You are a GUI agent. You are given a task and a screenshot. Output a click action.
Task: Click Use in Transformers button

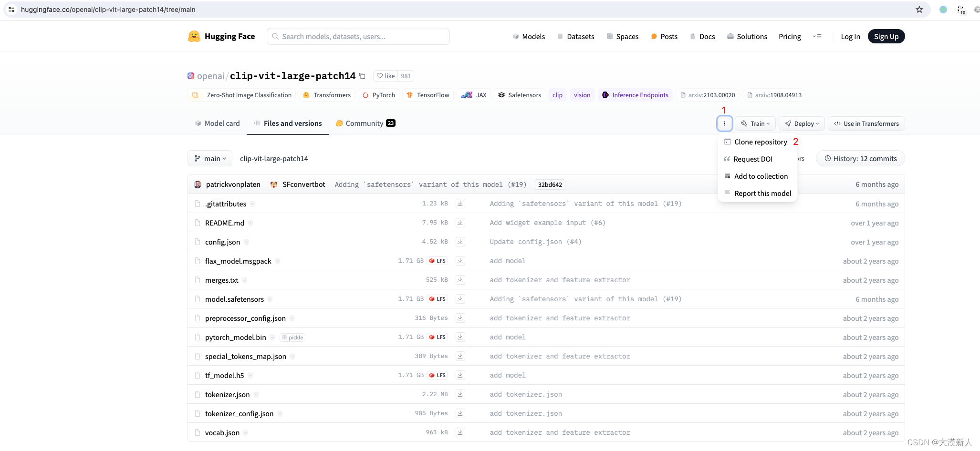(866, 123)
